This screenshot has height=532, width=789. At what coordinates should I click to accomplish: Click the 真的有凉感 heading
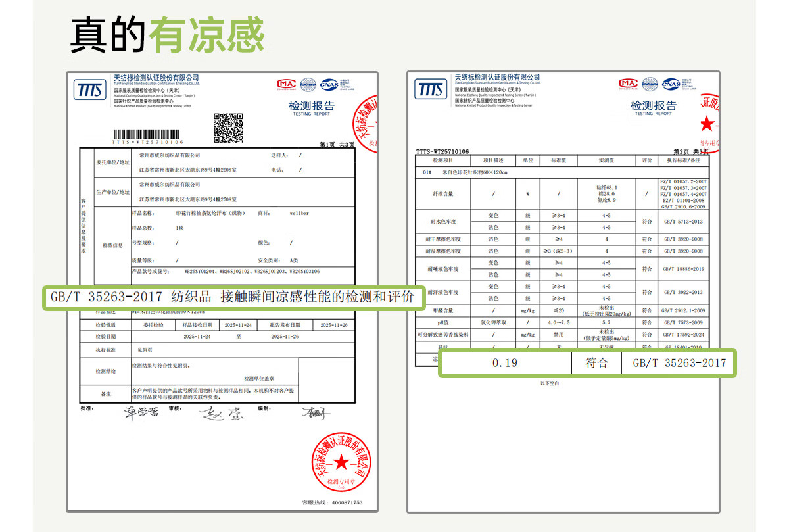click(x=167, y=34)
